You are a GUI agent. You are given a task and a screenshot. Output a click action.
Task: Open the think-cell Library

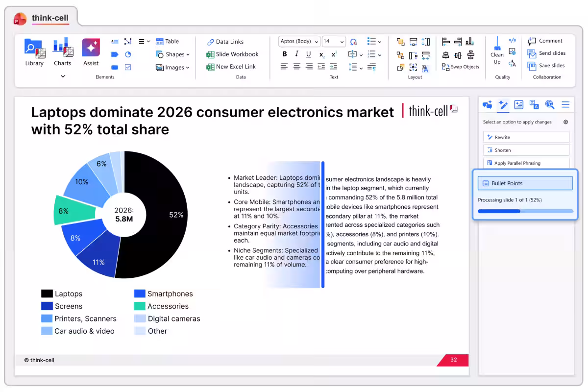coord(34,52)
